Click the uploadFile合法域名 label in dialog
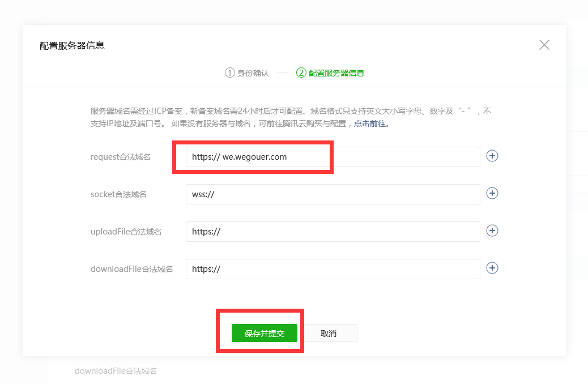This screenshot has width=588, height=384. click(x=126, y=232)
